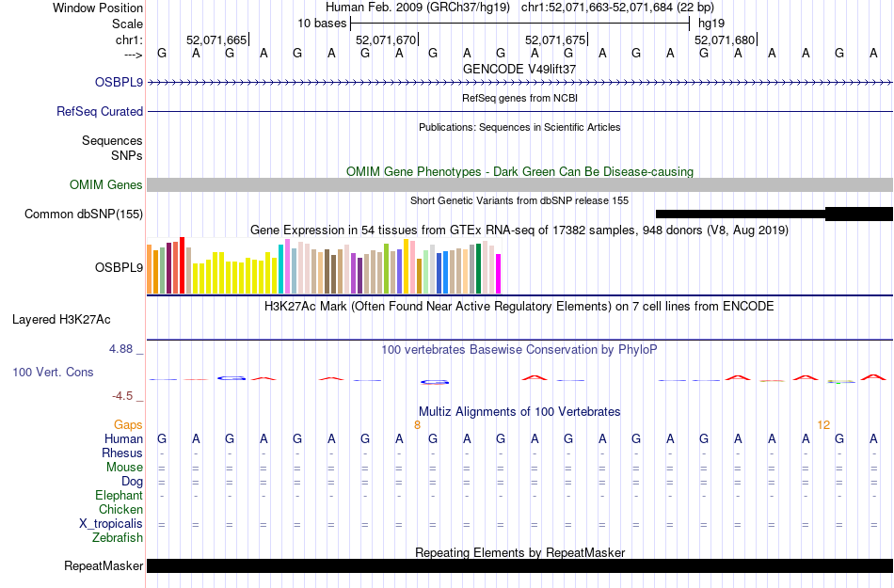Select the Scale label

(x=127, y=24)
